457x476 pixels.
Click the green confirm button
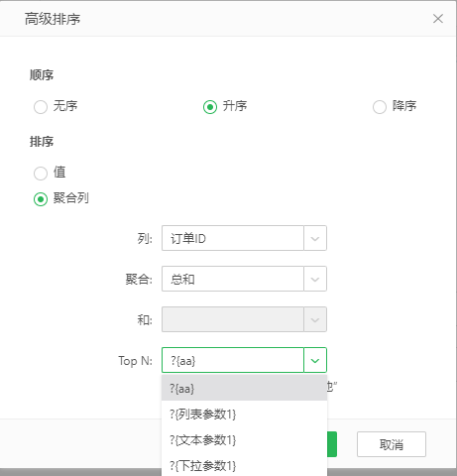point(332,444)
